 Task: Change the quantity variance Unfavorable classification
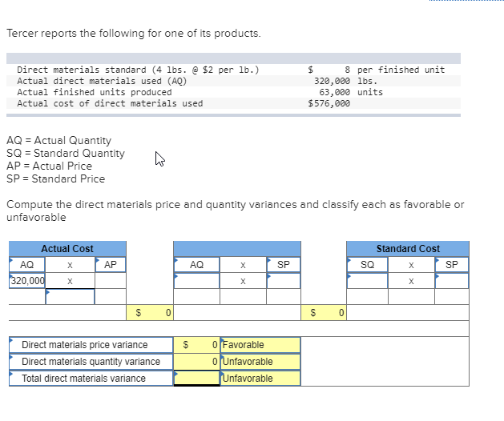click(x=260, y=362)
